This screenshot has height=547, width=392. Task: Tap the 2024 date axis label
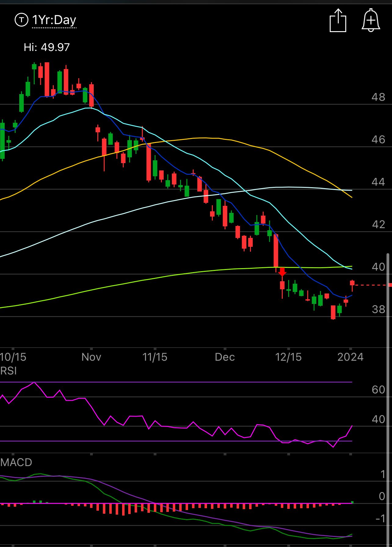tap(350, 357)
